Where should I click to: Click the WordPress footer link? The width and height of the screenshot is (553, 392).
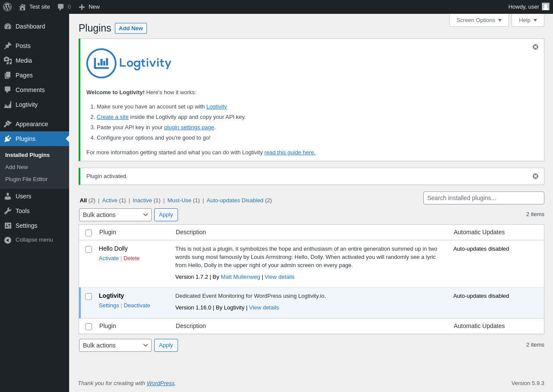click(x=161, y=383)
